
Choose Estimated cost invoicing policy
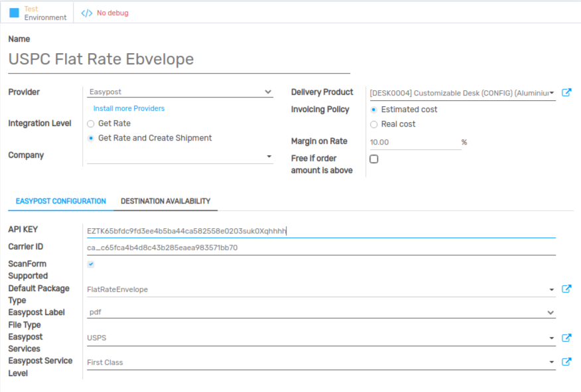(x=374, y=109)
